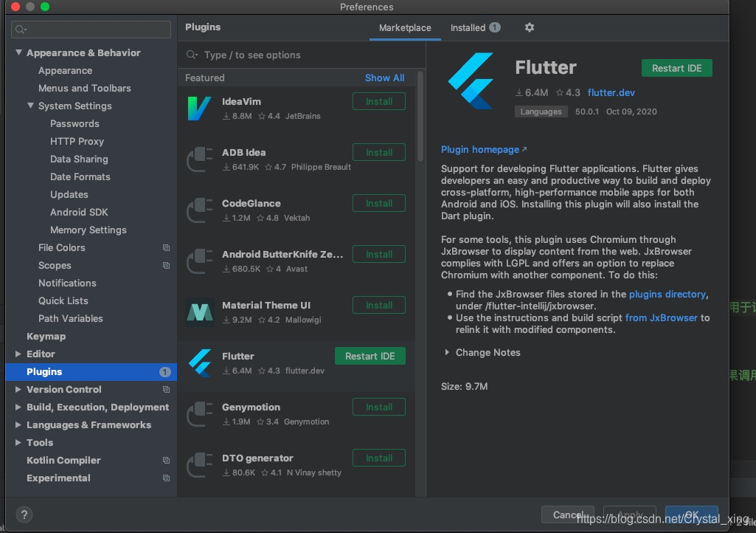Screen dimensions: 756x533
Task: Click the Installed tab count badge
Action: (495, 27)
